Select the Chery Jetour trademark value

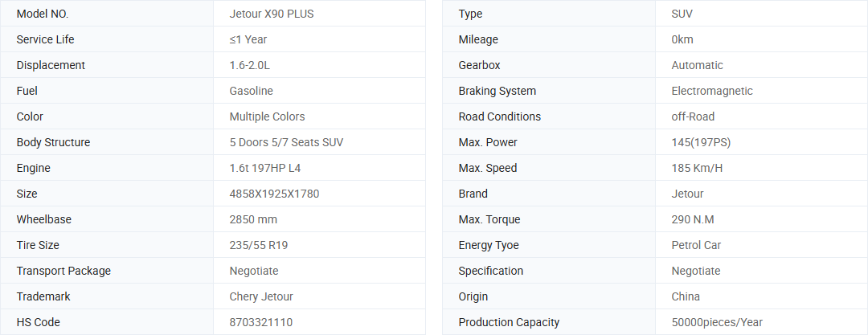click(261, 296)
